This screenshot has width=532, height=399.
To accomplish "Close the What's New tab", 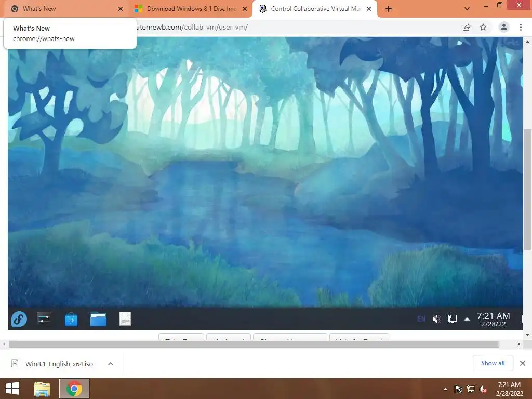I will click(x=121, y=9).
